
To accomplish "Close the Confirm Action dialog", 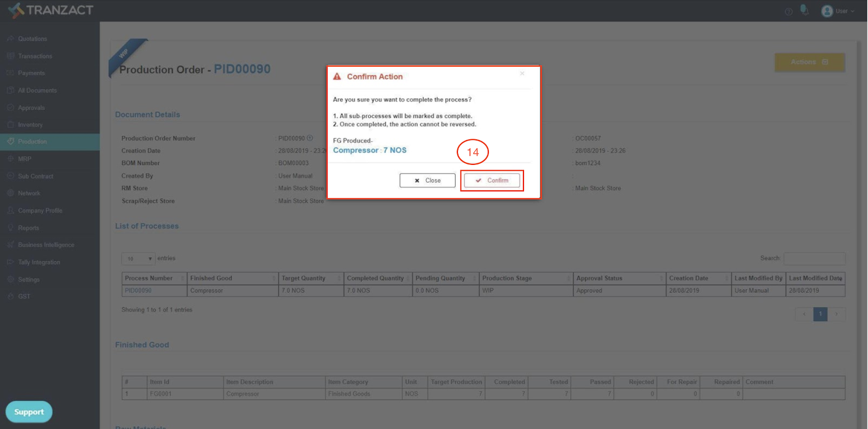I will 427,181.
